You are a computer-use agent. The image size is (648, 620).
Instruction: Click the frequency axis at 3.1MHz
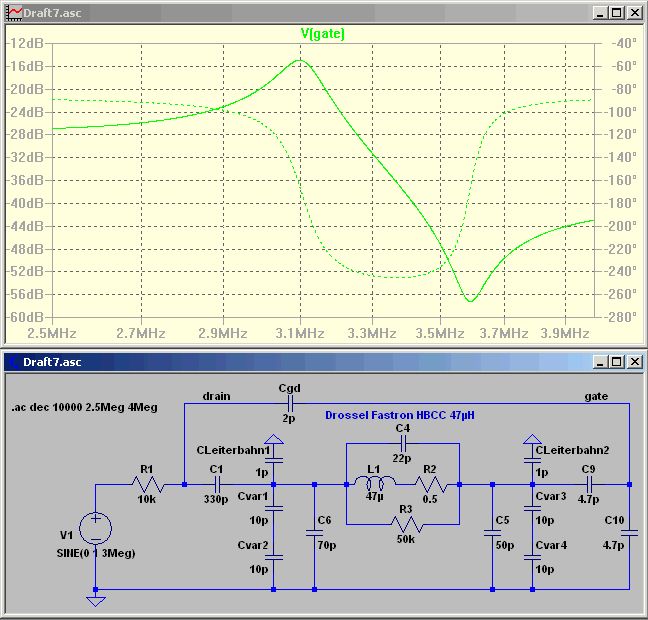click(x=298, y=332)
